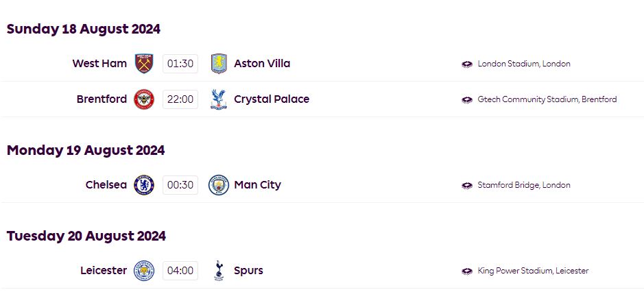
Task: Open the West Ham team name
Action: pyautogui.click(x=99, y=63)
